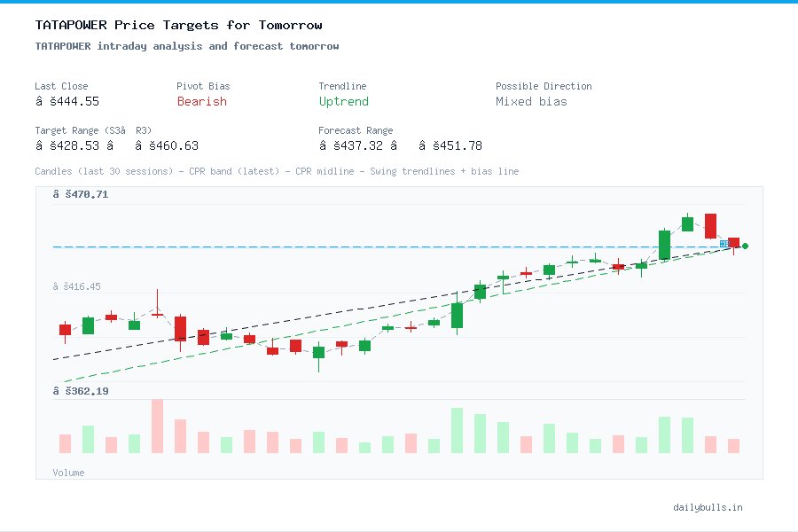The width and height of the screenshot is (798, 532).
Task: Click the 'Volume' label under the bars
Action: (x=68, y=473)
